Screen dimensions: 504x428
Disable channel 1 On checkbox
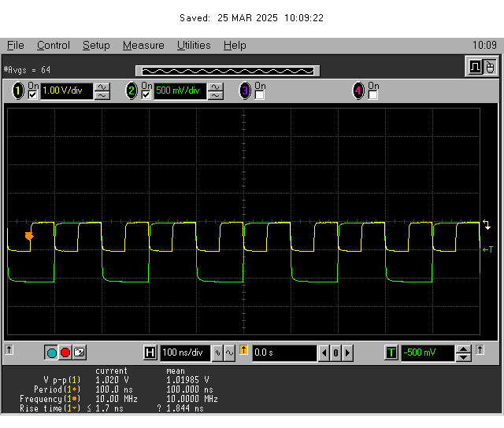click(33, 95)
